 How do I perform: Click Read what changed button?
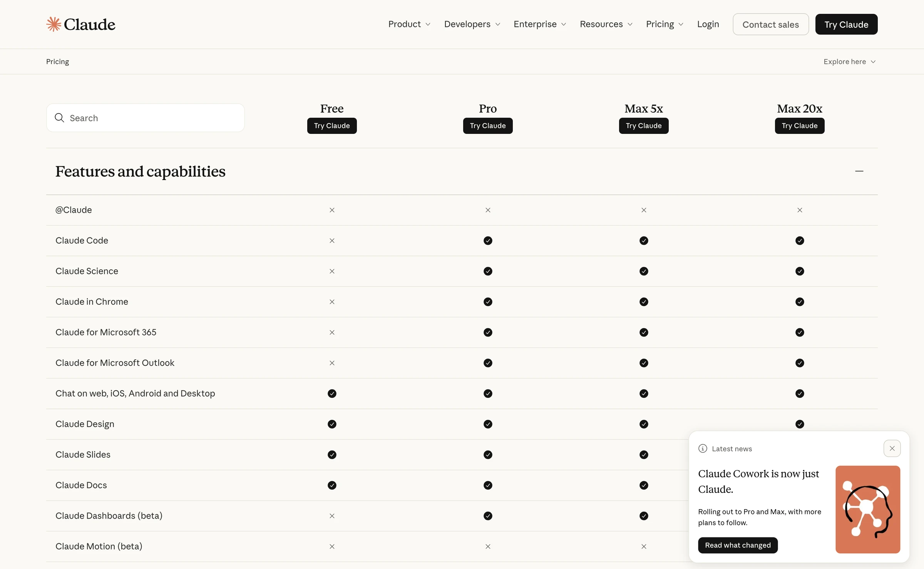(x=738, y=545)
